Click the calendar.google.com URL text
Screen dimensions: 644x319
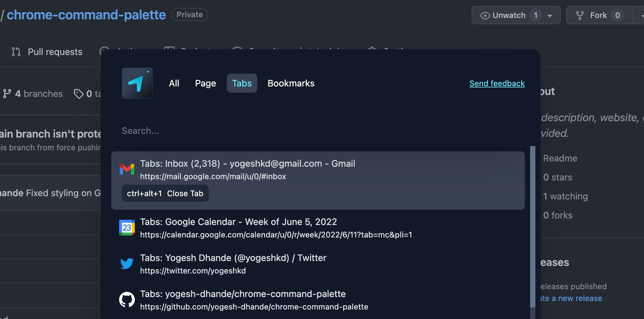coord(276,235)
